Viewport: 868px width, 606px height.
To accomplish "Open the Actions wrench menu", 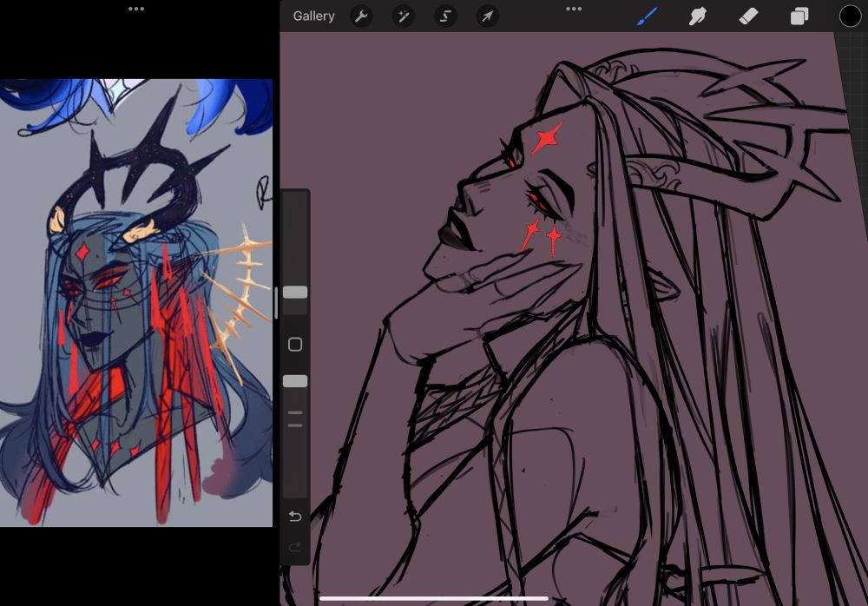I will coord(361,16).
